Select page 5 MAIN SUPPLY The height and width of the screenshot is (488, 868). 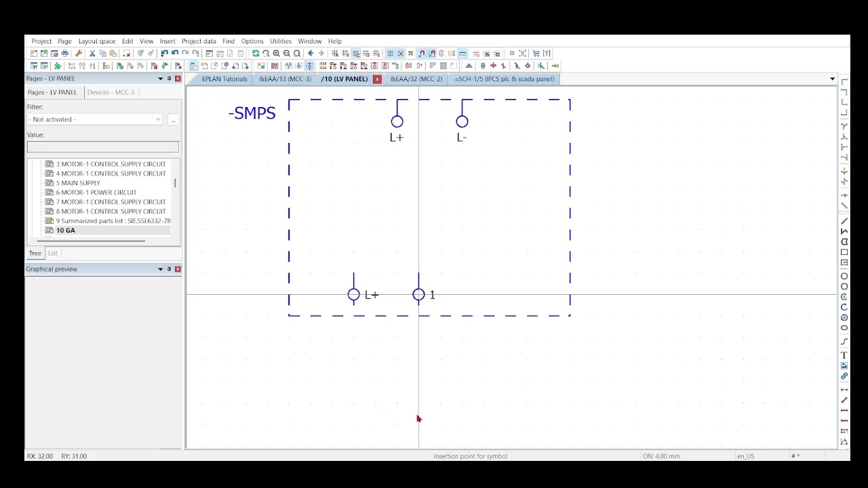pos(78,183)
